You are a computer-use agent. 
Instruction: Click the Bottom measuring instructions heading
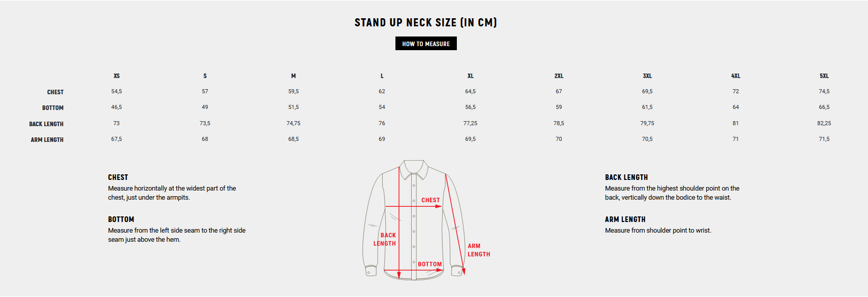point(121,219)
